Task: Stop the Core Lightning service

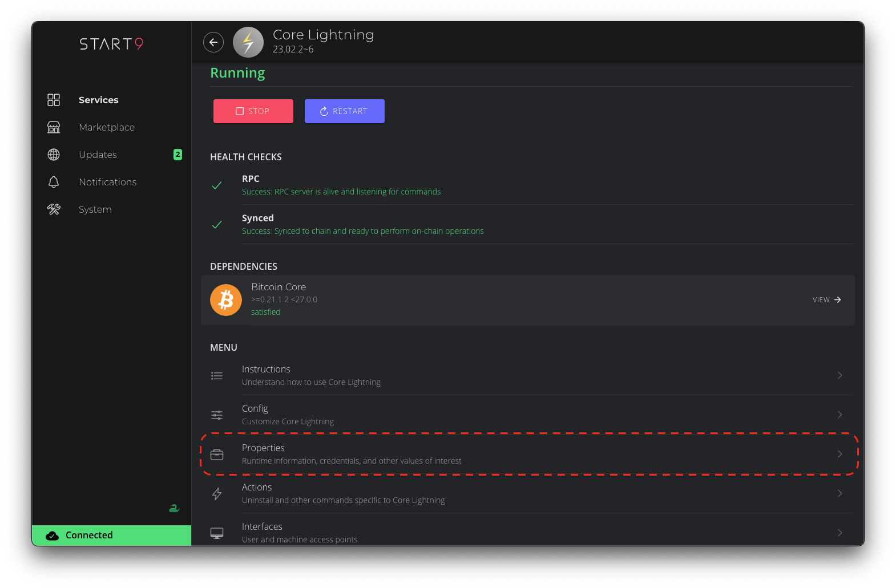Action: tap(253, 111)
